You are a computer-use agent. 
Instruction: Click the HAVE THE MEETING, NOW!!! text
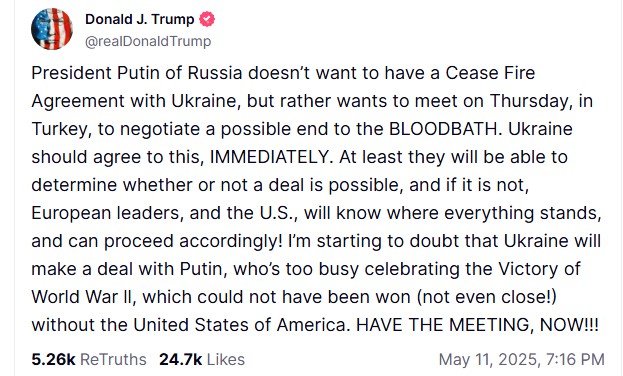477,325
